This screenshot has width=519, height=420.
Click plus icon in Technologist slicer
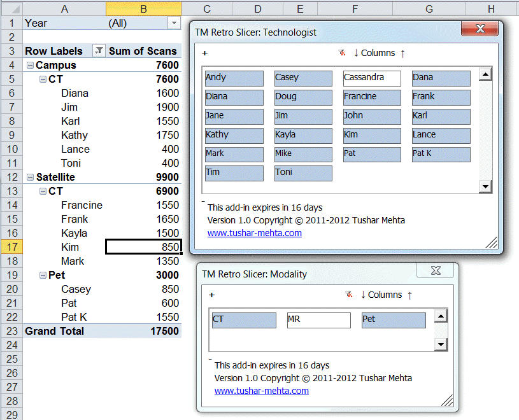tap(205, 53)
